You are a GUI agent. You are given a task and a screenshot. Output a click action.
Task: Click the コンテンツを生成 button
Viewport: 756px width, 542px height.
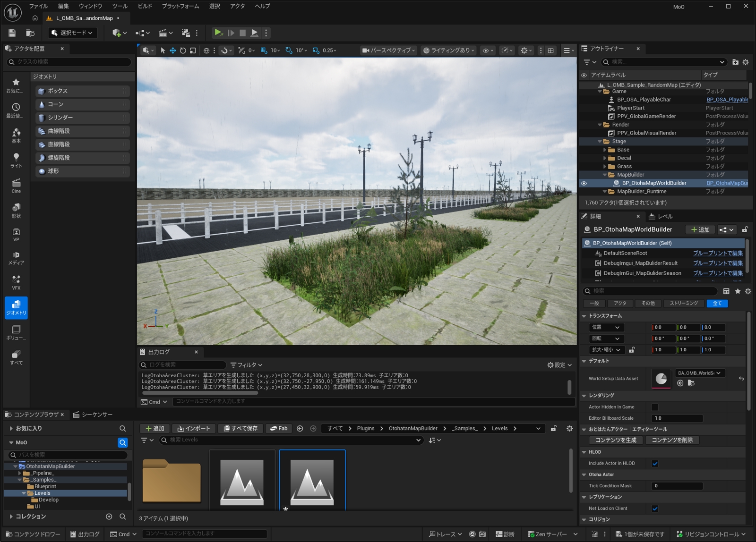[616, 440]
